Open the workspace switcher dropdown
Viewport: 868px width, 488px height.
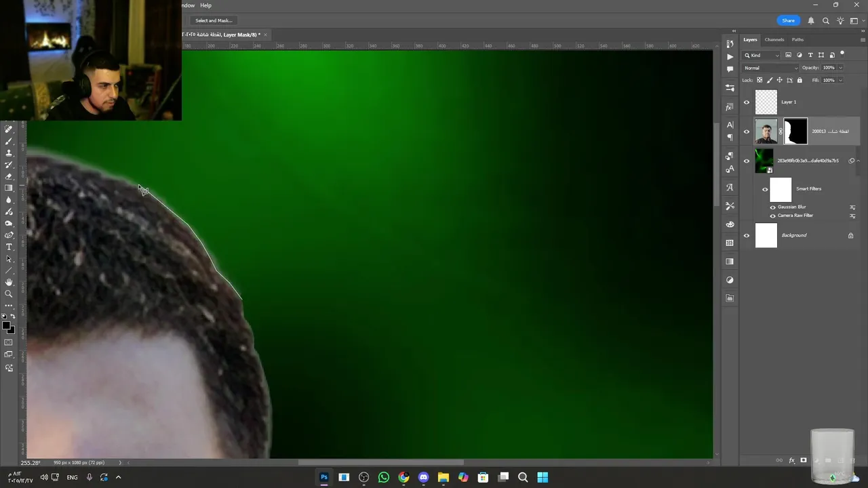856,21
